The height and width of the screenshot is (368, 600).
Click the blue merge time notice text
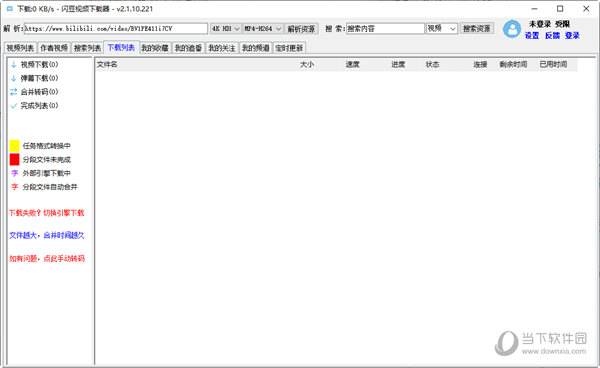coord(47,235)
